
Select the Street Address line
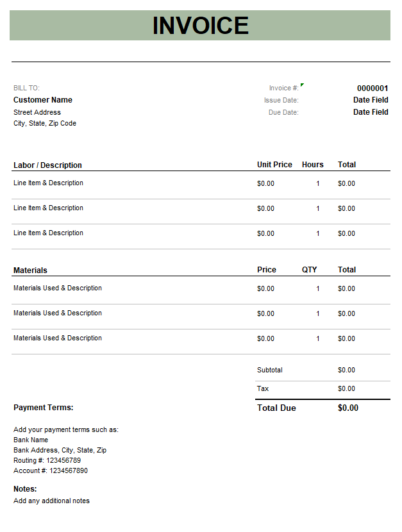point(37,112)
